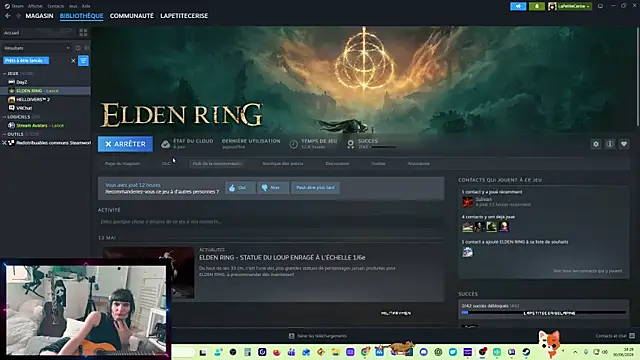Select Redistribuables communs Steamworks entry
The image size is (640, 360).
[45, 143]
